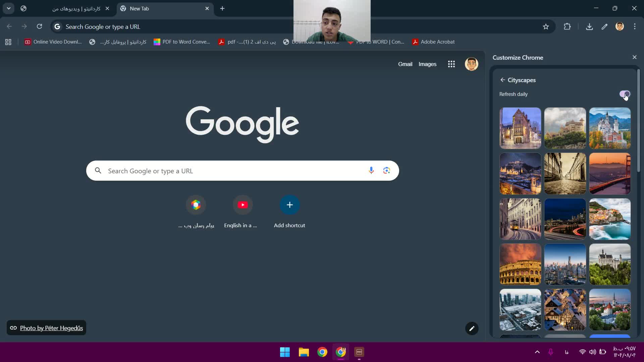Switch to the کاردانیتو tab
Viewport: 644px width, 362px height.
(76, 9)
